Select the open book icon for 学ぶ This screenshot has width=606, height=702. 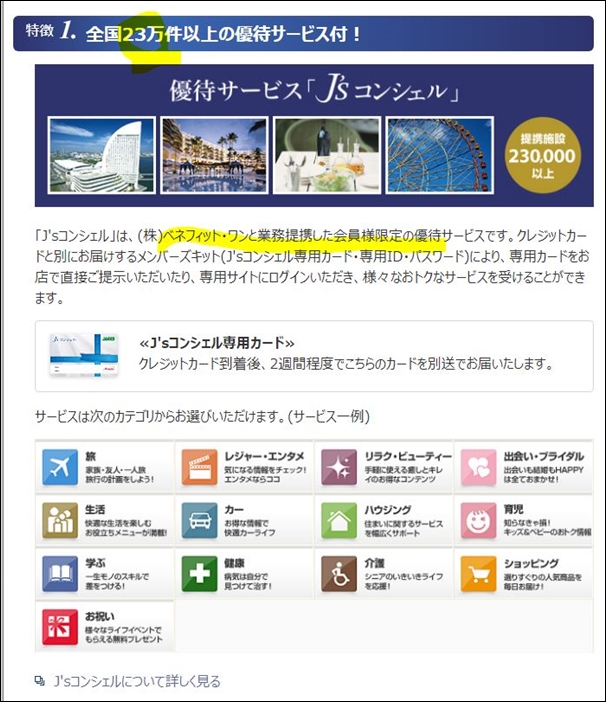click(x=60, y=574)
